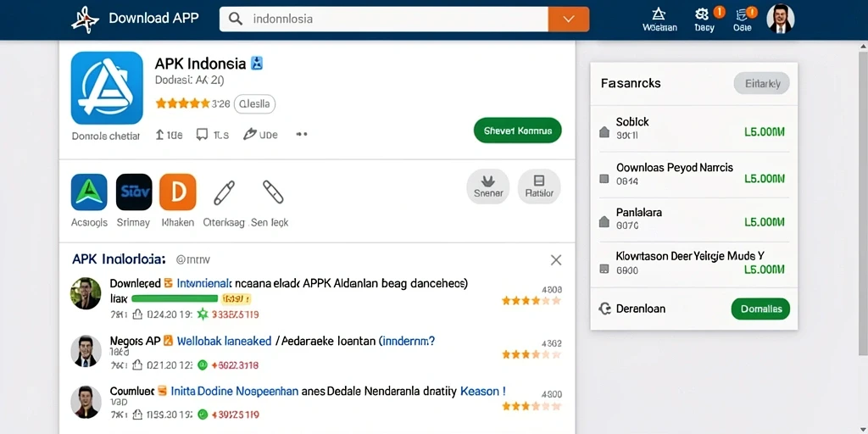The image size is (868, 434).
Task: Click the Qleslla pill tag
Action: 254,103
